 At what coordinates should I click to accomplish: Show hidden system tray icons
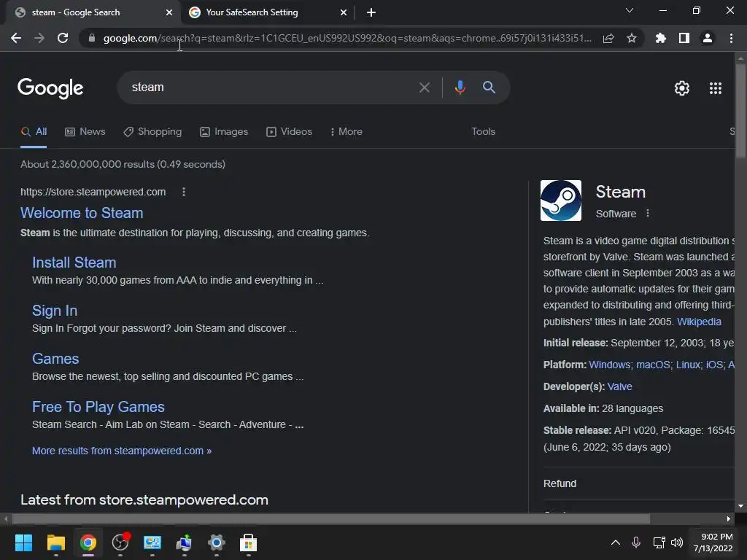click(616, 542)
